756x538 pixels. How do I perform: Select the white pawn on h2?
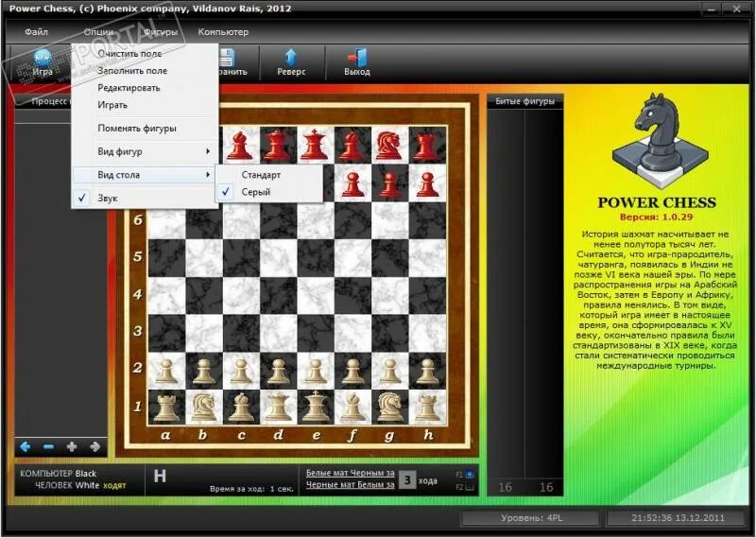(x=427, y=371)
